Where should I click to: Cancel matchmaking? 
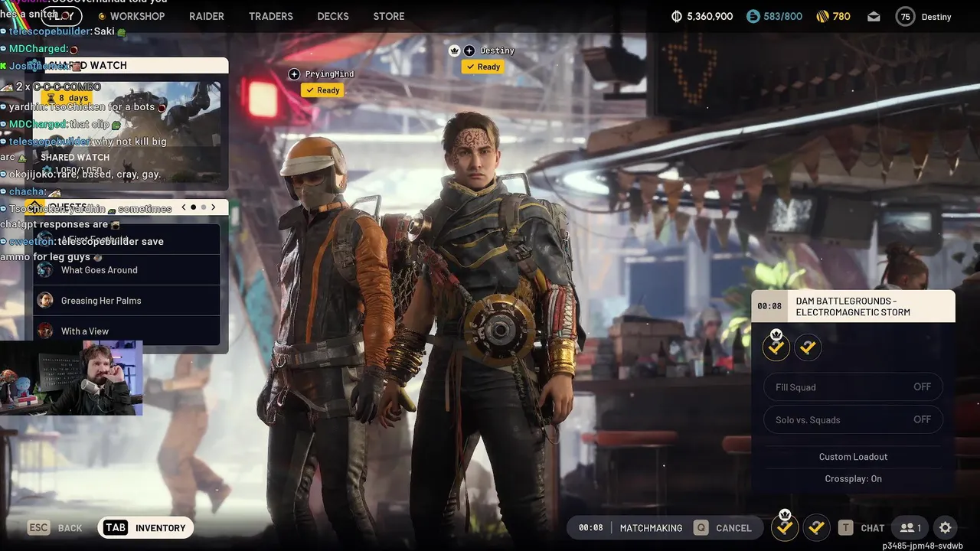pyautogui.click(x=733, y=528)
